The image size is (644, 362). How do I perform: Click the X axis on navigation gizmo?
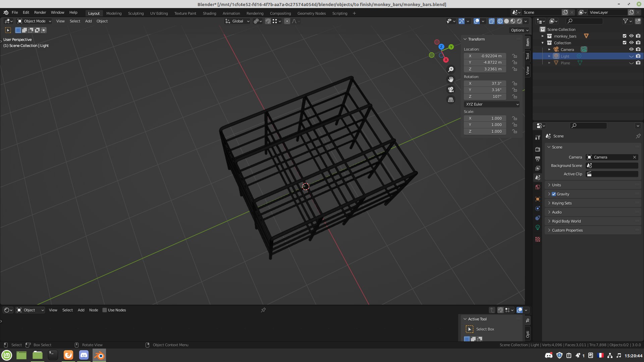(x=446, y=60)
